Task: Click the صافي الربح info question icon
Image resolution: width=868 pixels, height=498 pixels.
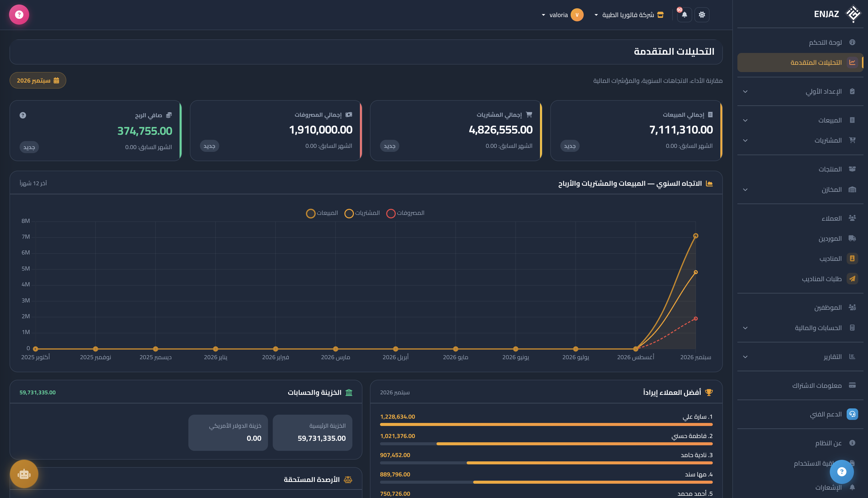Action: click(x=23, y=115)
